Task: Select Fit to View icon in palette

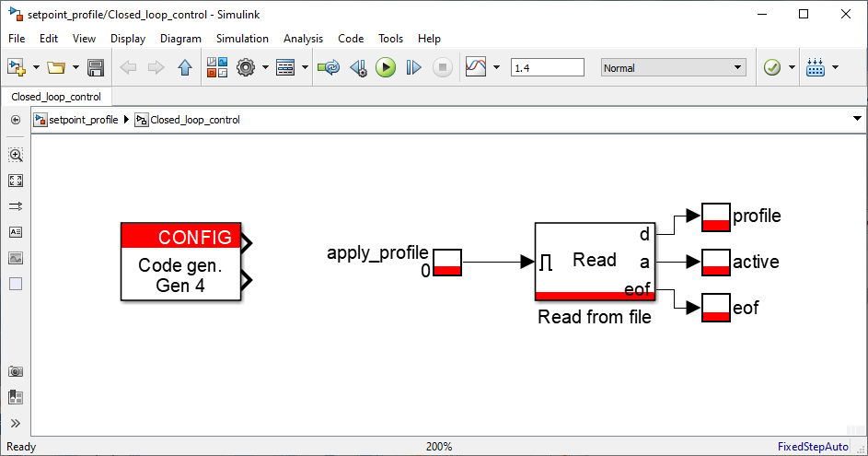Action: coord(16,181)
